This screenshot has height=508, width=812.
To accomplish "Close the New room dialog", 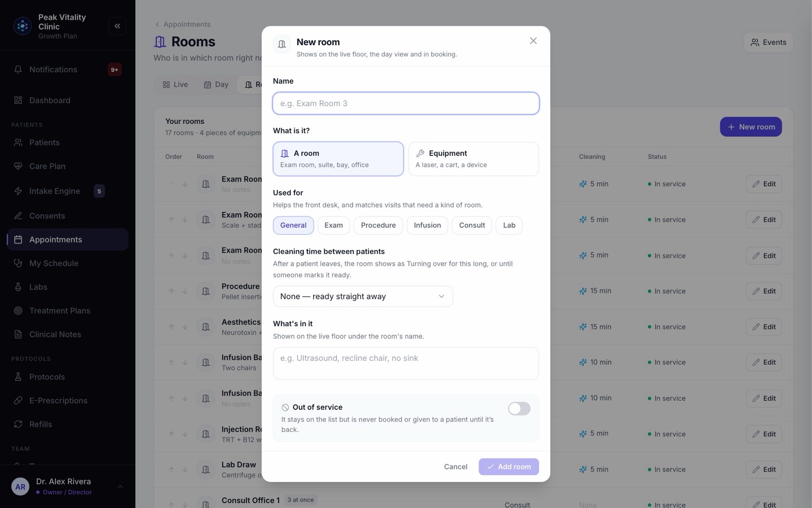I will (533, 41).
